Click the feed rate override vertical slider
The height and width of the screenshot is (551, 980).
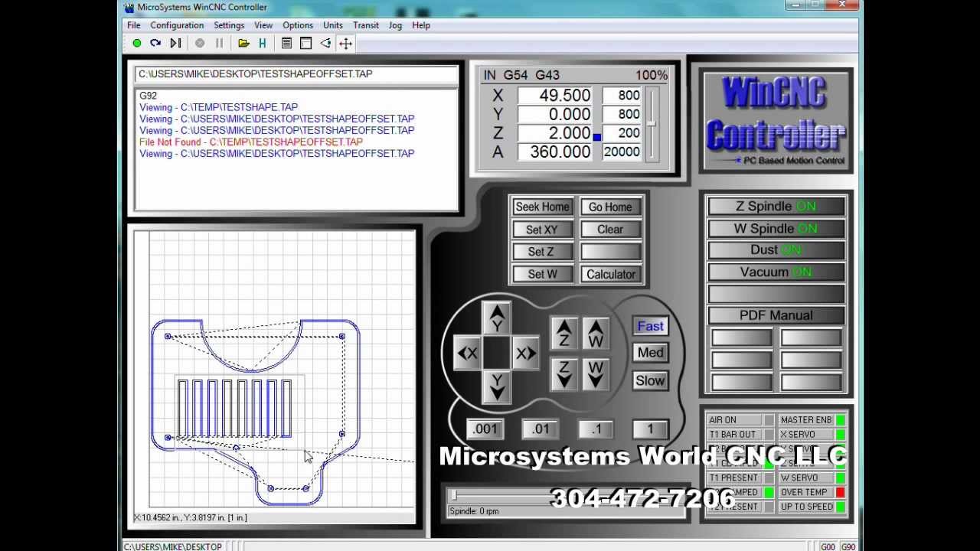(x=652, y=123)
